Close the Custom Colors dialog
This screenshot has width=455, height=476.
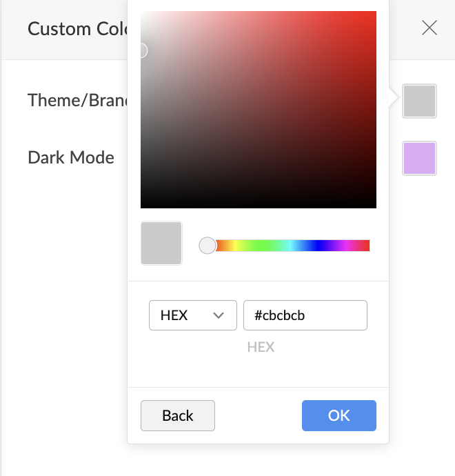point(429,28)
